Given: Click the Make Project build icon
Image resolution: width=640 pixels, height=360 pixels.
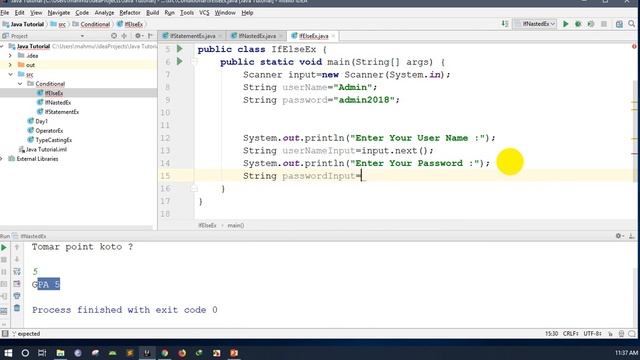Looking at the screenshot, I should pos(505,24).
